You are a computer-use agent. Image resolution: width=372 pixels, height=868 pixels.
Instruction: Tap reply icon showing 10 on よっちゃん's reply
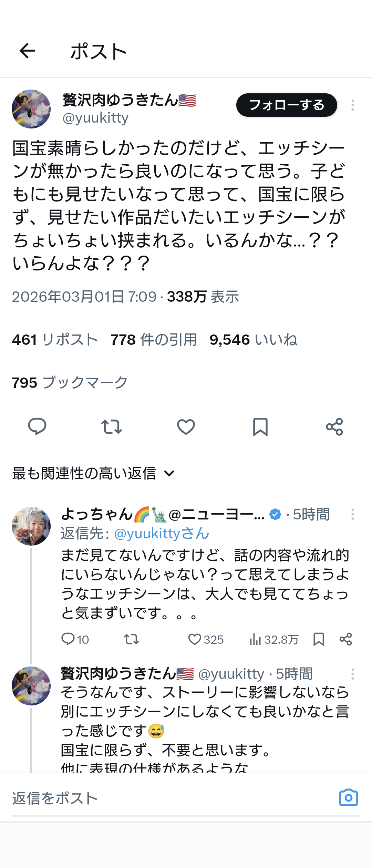tap(68, 639)
